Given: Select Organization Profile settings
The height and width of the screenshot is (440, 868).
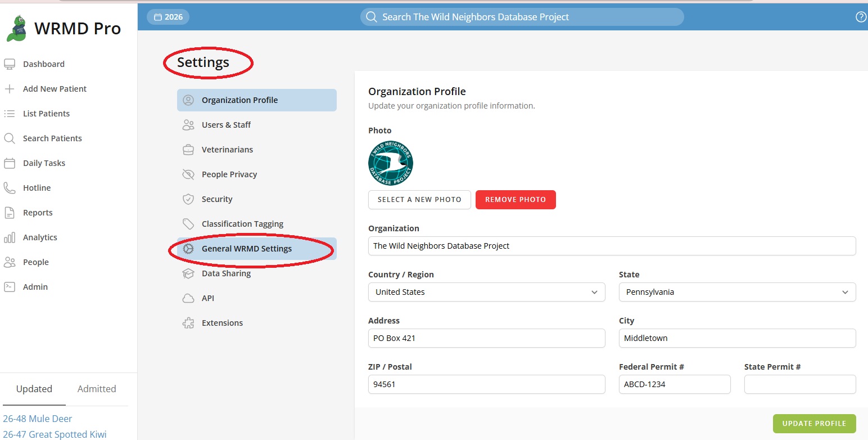Looking at the screenshot, I should pyautogui.click(x=257, y=100).
